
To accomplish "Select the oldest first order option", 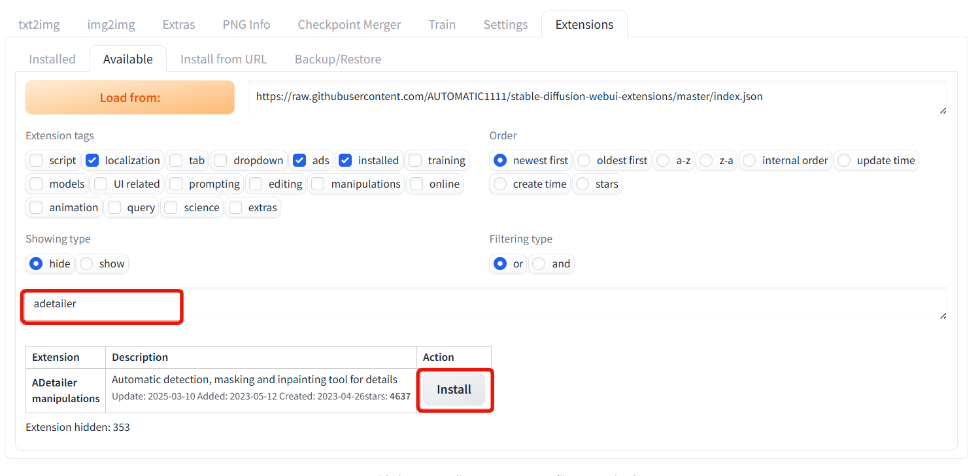I will 584,160.
